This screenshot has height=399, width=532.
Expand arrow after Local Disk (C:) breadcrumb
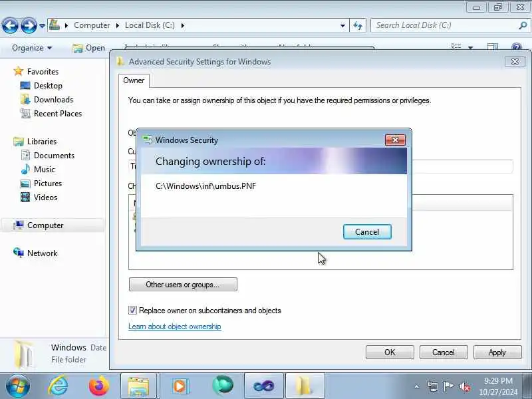(182, 25)
